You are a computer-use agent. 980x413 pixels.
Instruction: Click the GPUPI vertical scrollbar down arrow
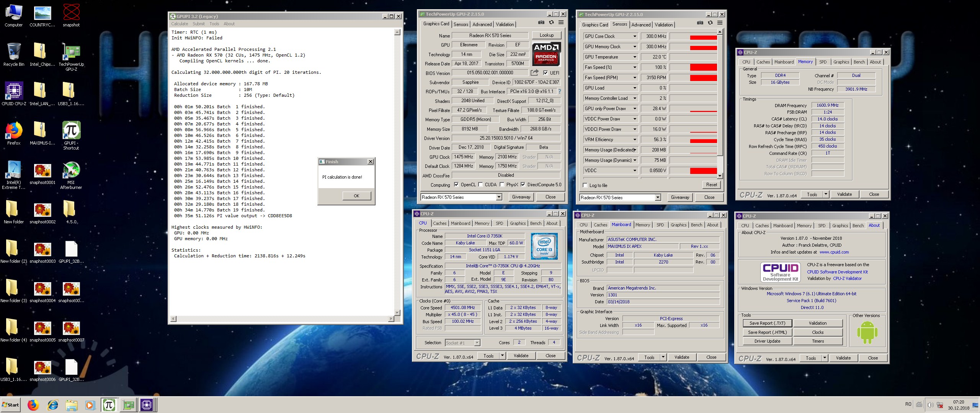coord(397,313)
